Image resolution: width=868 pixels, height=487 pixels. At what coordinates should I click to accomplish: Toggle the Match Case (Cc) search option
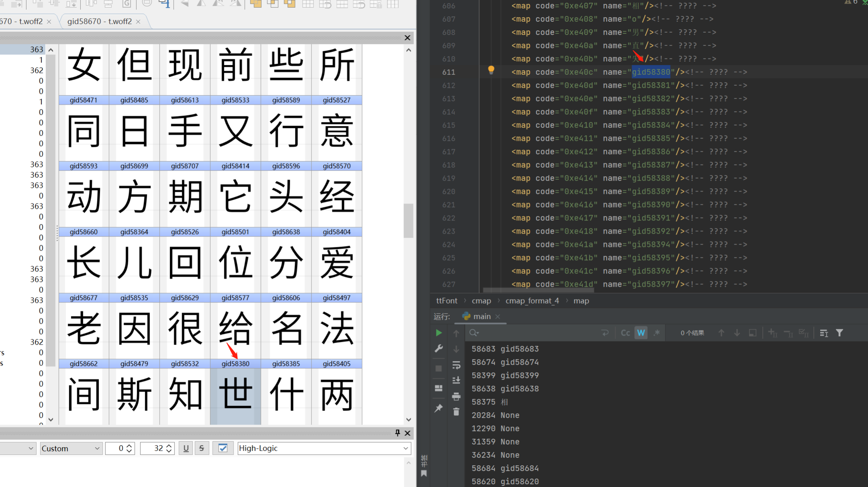coord(625,333)
